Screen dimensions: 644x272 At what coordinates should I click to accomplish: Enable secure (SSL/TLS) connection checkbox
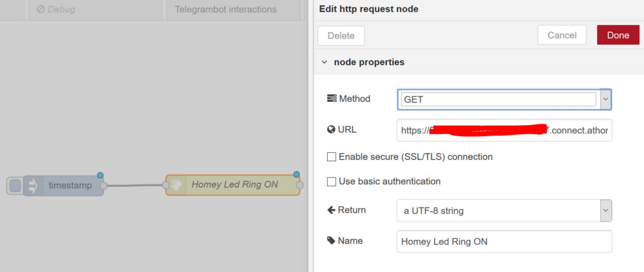[332, 157]
